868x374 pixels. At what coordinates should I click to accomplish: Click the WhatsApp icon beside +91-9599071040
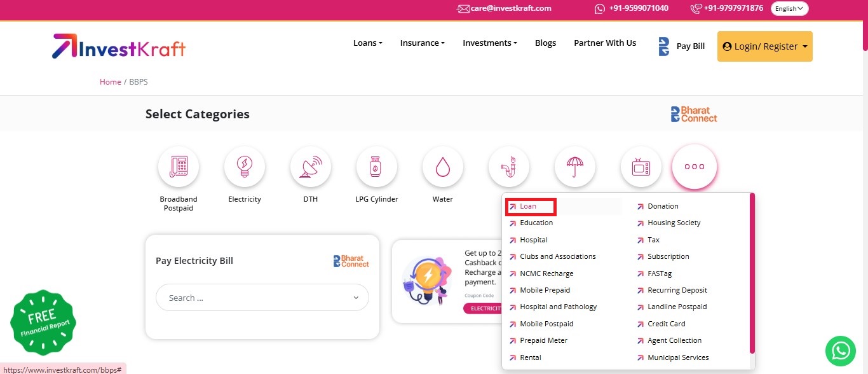pyautogui.click(x=600, y=8)
